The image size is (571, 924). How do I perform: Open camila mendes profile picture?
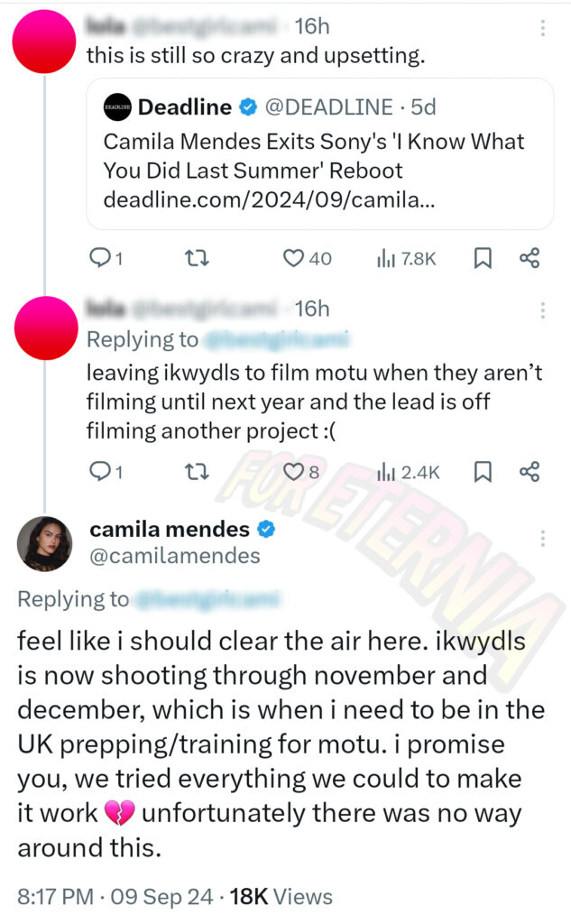(x=45, y=544)
